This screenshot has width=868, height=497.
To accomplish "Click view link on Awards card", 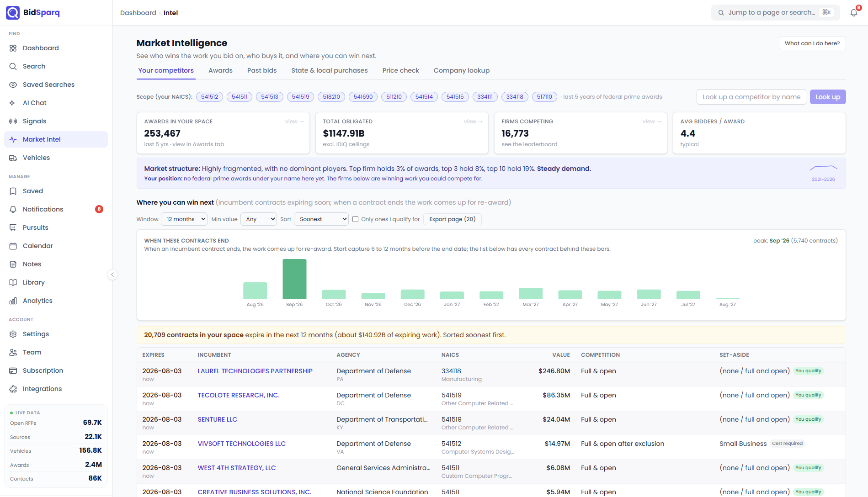I will tap(294, 122).
